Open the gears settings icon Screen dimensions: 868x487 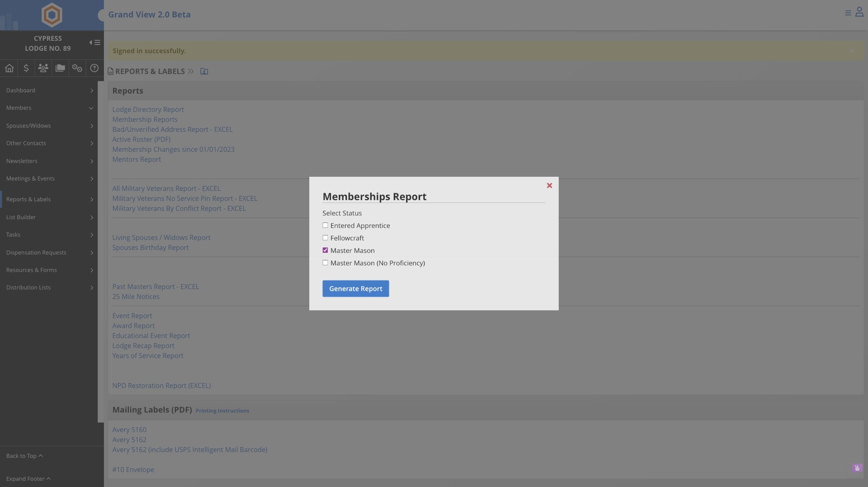click(77, 68)
